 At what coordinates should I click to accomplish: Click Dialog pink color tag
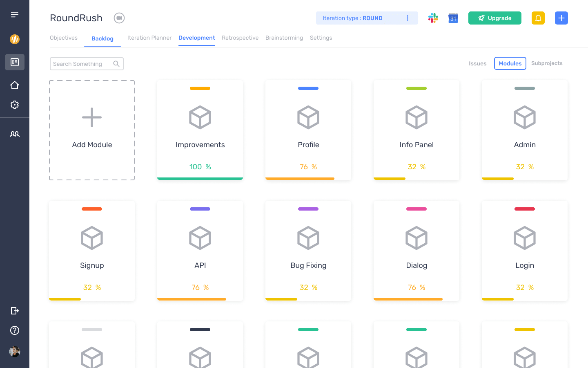tap(416, 209)
